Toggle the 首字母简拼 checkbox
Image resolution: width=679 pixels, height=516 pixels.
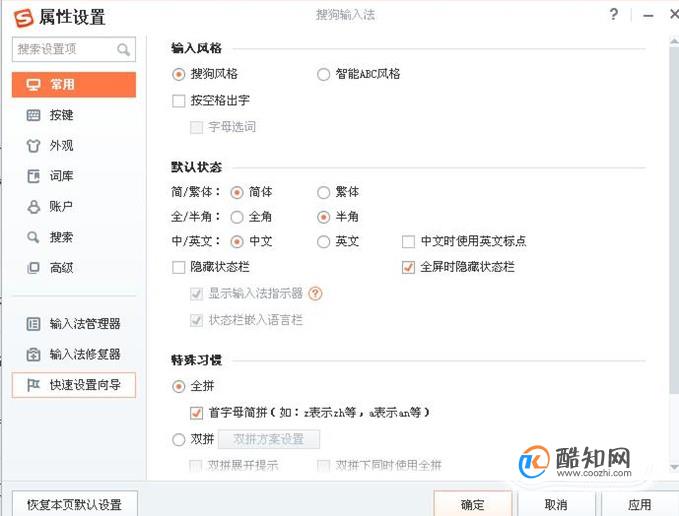(196, 413)
